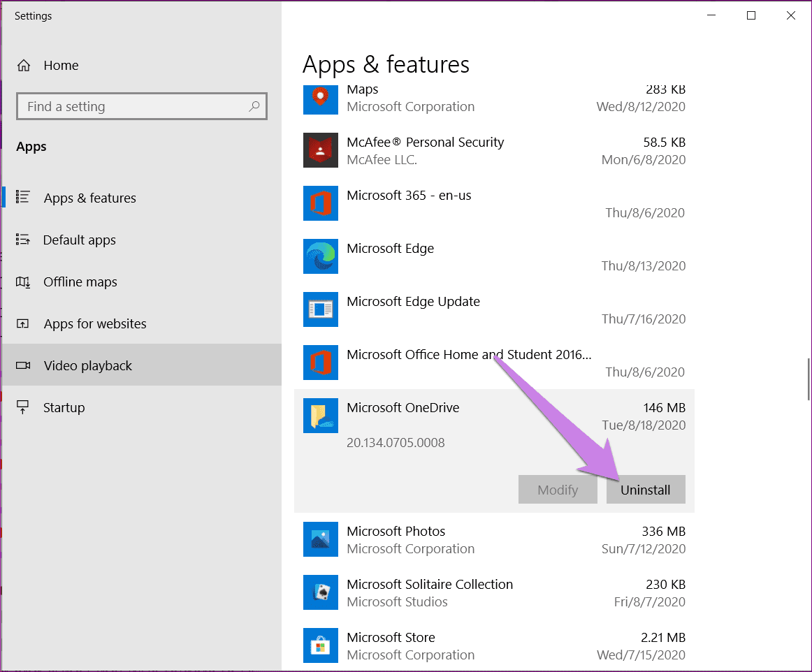
Task: Click the Microsoft OneDrive icon
Action: tap(321, 415)
